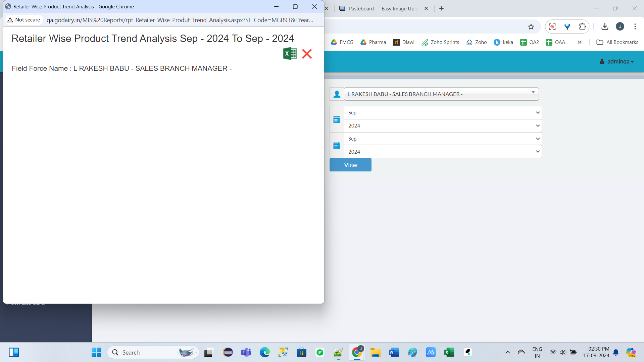Click ENG IN language indicator
Viewport: 644px width, 362px height.
coord(537,353)
